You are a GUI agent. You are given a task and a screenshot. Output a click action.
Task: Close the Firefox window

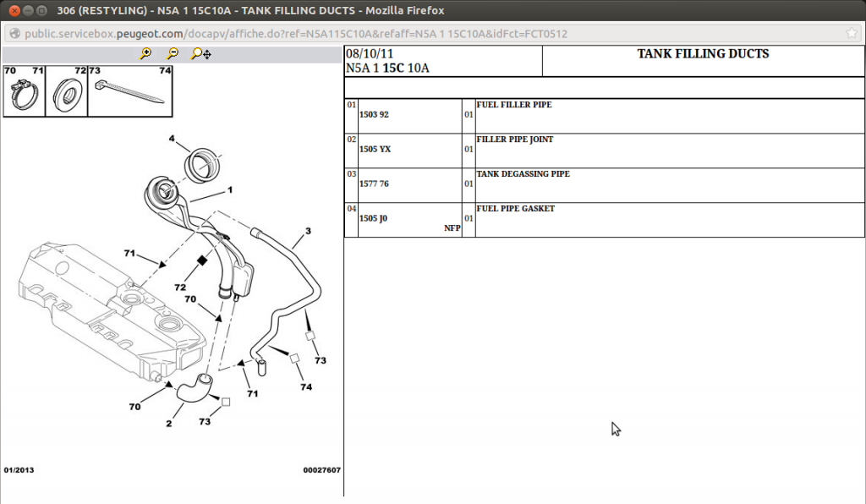(15, 10)
